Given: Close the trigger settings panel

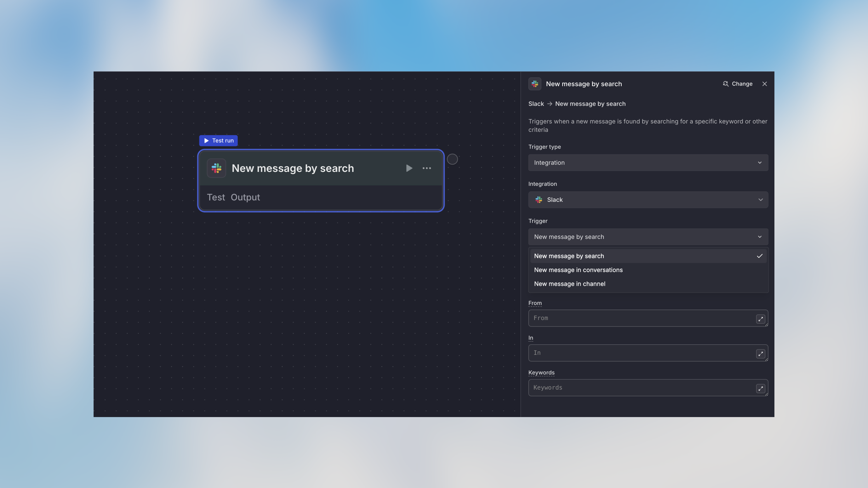Looking at the screenshot, I should coord(764,84).
